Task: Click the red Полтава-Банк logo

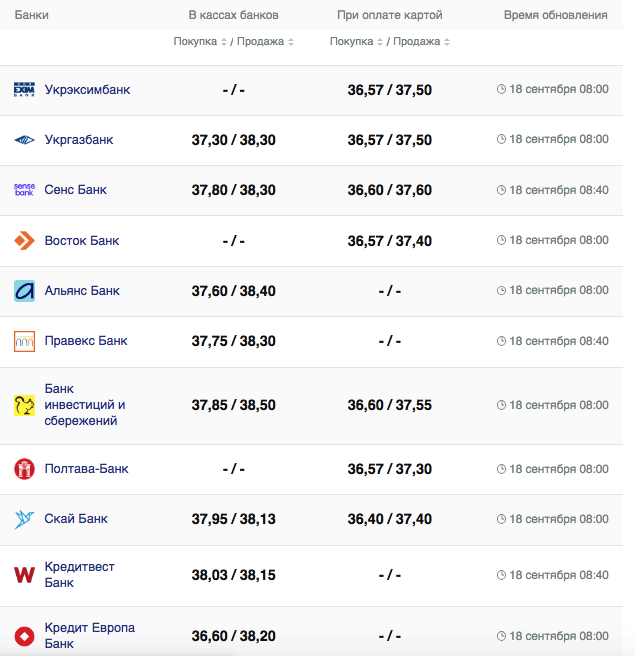Action: [x=24, y=469]
